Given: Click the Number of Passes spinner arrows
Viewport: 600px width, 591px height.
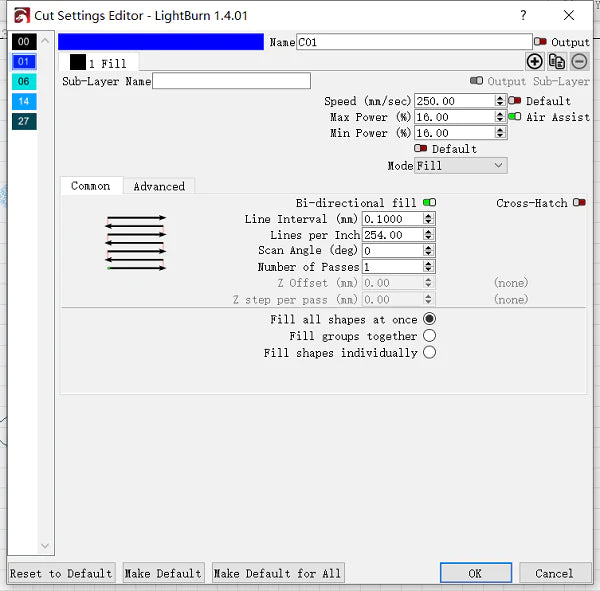Looking at the screenshot, I should 429,267.
